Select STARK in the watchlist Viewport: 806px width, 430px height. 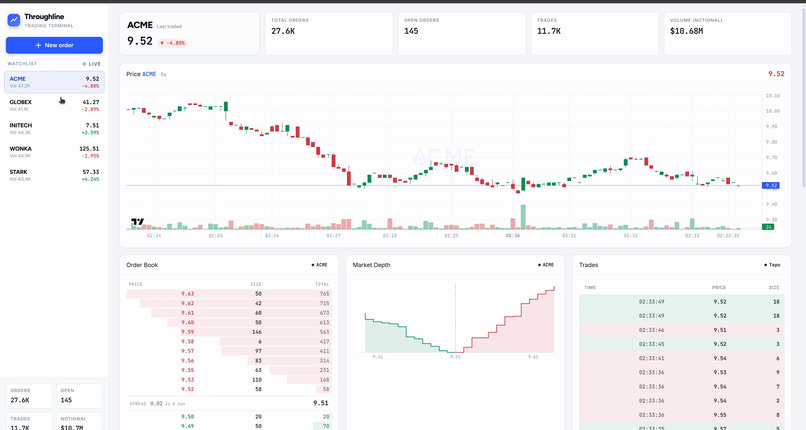pos(54,175)
